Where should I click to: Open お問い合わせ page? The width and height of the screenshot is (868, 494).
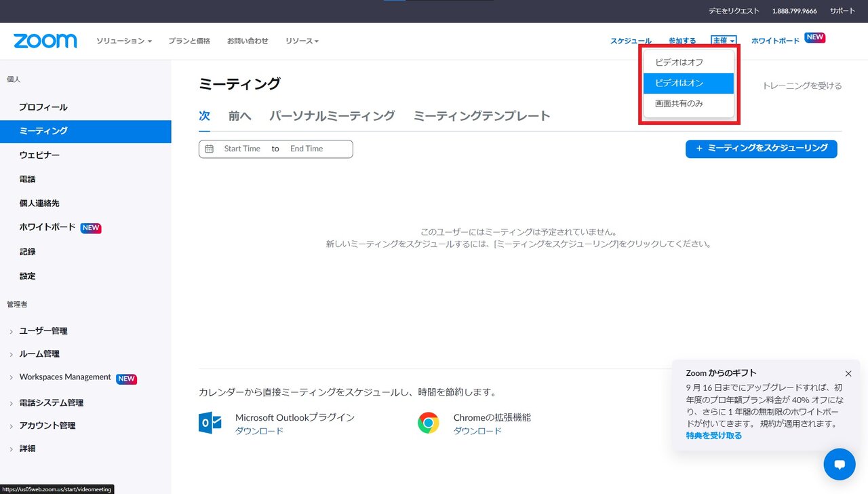click(x=248, y=41)
